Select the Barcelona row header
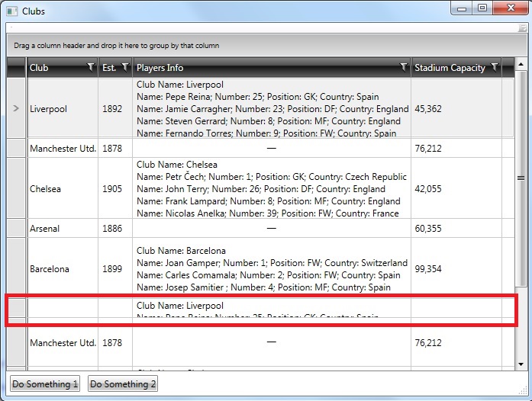Viewport: 532px width, 401px height. click(x=16, y=266)
